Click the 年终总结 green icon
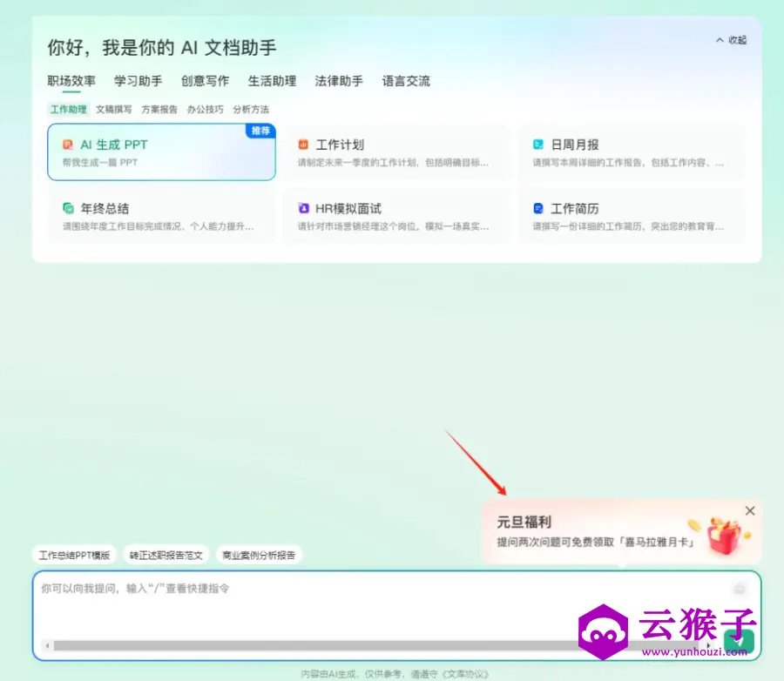Screen dimensions: 784x681 68,208
